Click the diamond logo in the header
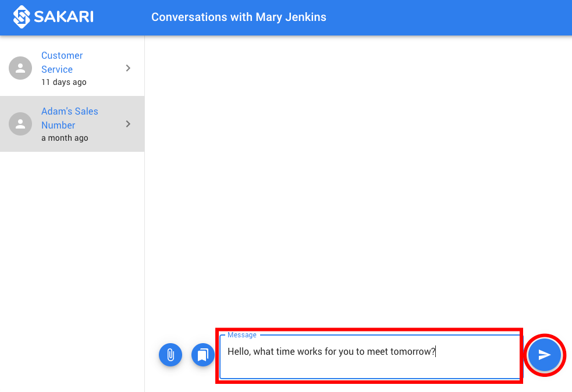 [x=22, y=17]
